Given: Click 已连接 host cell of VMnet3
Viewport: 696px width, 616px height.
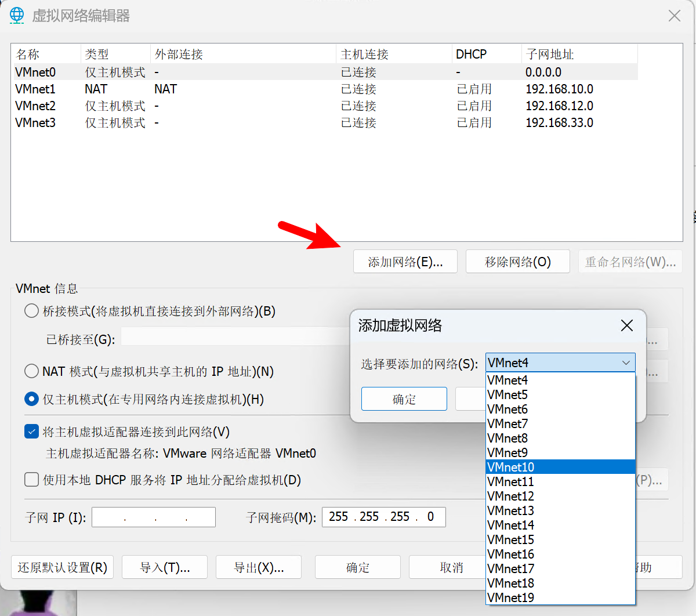Looking at the screenshot, I should 358,122.
